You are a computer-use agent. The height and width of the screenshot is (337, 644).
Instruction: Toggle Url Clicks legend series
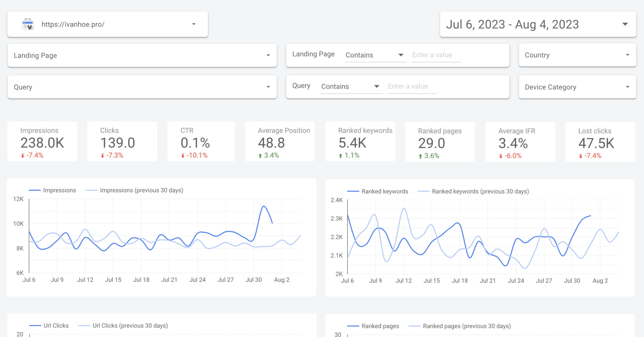click(x=56, y=325)
